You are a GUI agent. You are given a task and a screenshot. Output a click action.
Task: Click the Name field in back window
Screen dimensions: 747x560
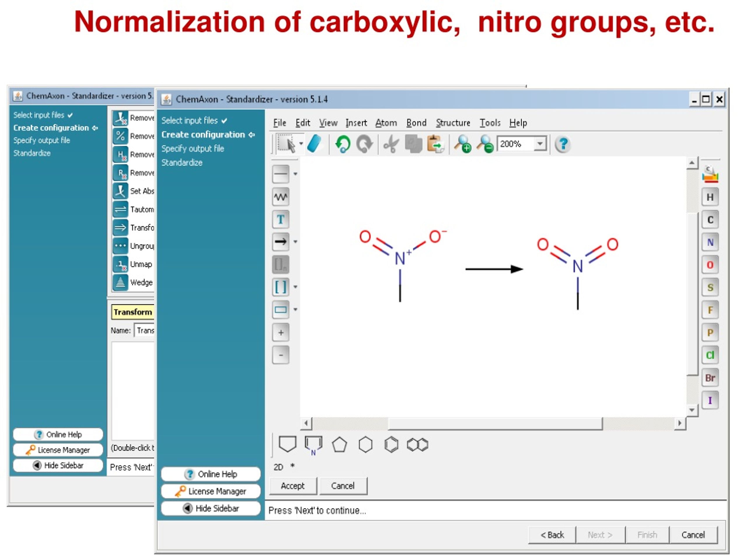coord(144,330)
